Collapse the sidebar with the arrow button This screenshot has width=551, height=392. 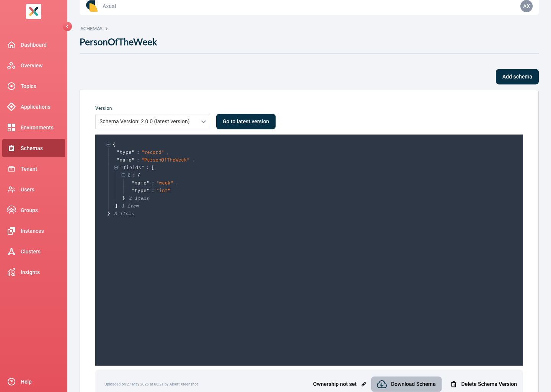(67, 26)
